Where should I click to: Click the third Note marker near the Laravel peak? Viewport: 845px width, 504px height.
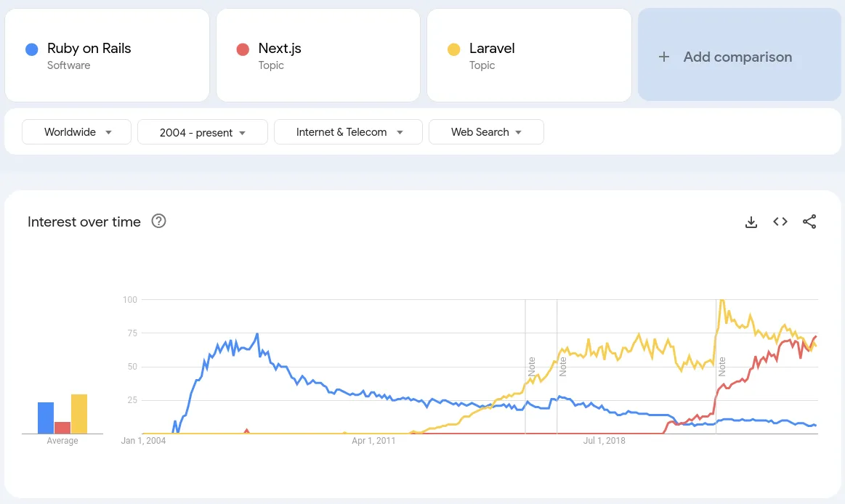[721, 366]
